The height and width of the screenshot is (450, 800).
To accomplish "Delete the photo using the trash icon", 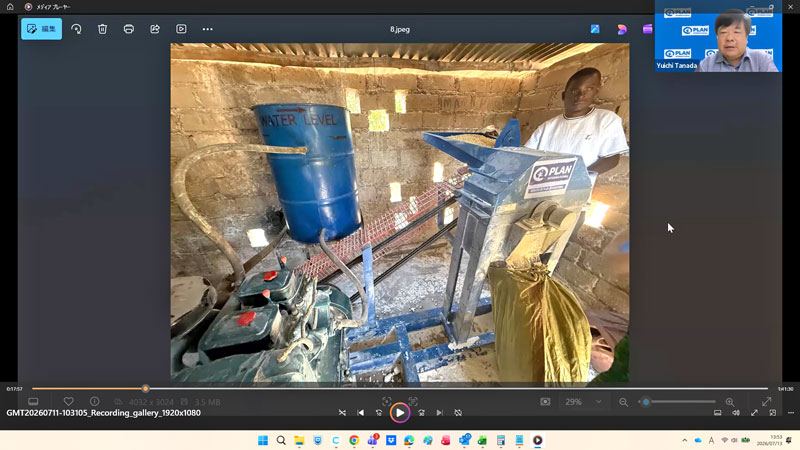I will coord(103,29).
